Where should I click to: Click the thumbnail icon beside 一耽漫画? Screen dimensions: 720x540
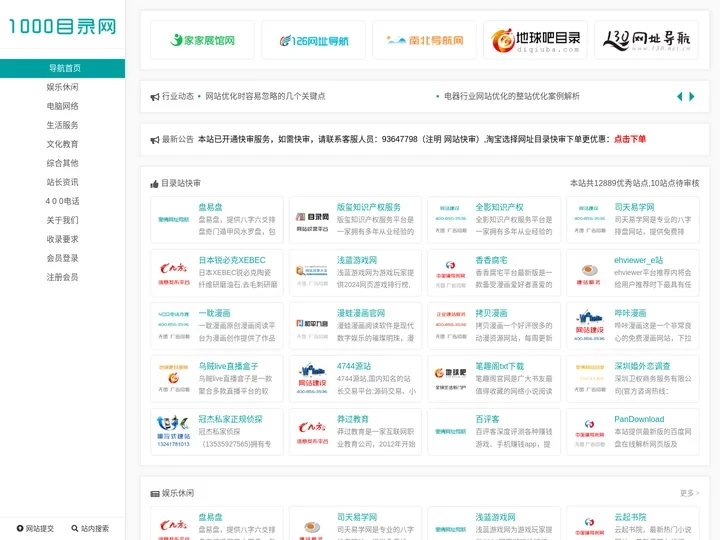[174, 326]
